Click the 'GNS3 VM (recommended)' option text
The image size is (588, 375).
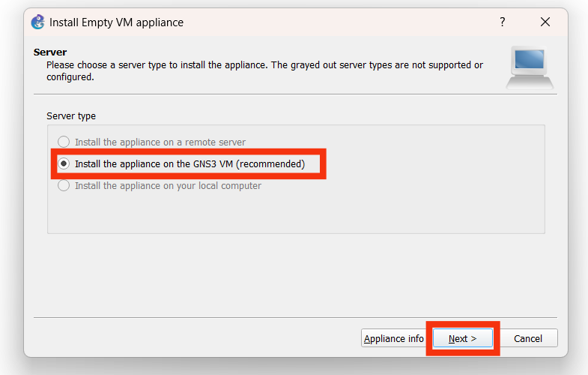point(190,163)
